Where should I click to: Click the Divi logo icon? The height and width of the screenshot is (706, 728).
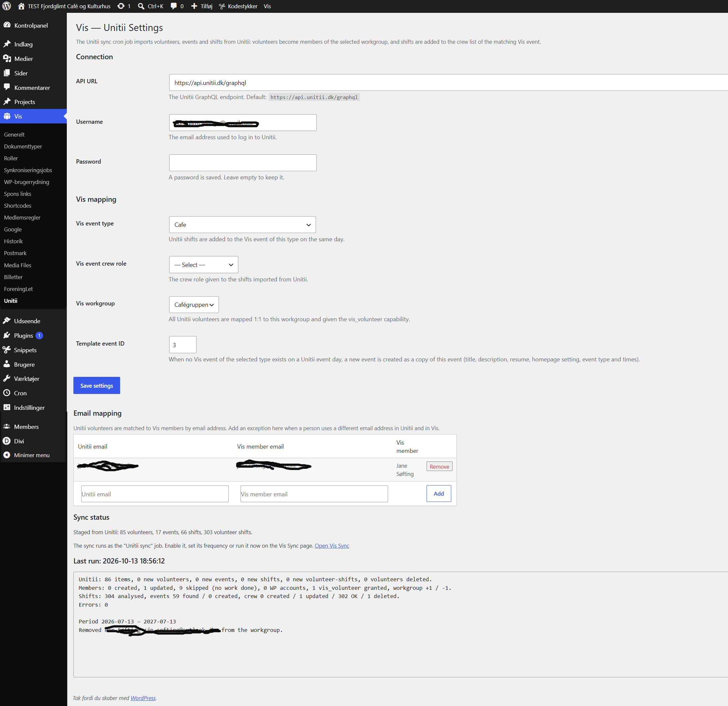coord(7,441)
